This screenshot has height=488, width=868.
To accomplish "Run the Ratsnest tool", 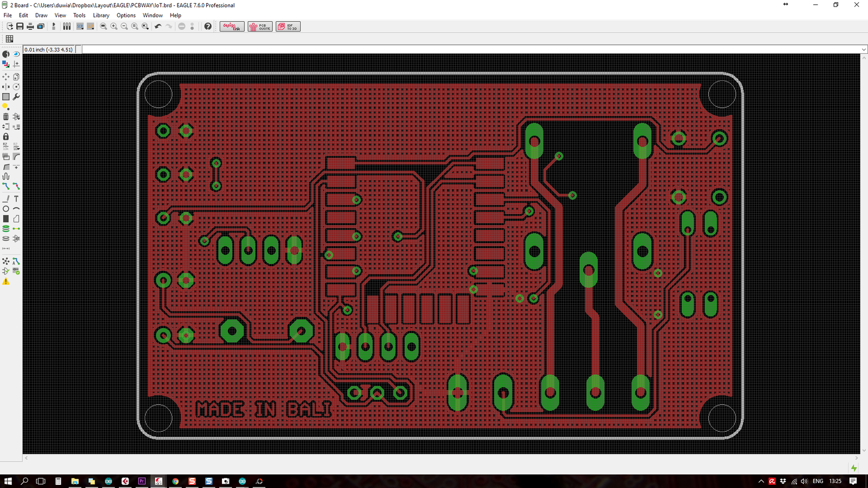I will pos(6,261).
